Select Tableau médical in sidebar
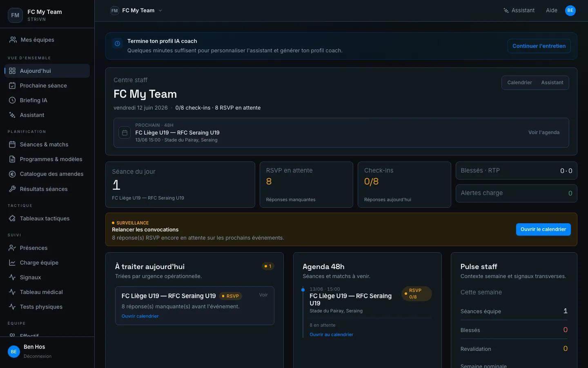588x368 pixels. click(47, 292)
